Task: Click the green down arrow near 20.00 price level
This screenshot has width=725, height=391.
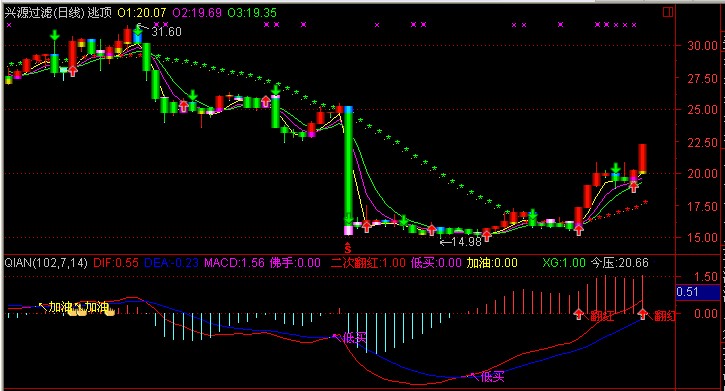Action: [615, 168]
